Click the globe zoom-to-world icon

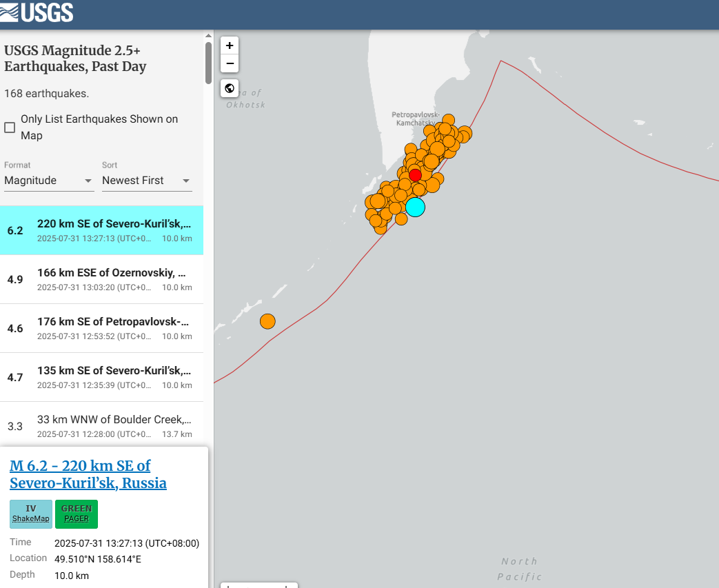coord(230,88)
